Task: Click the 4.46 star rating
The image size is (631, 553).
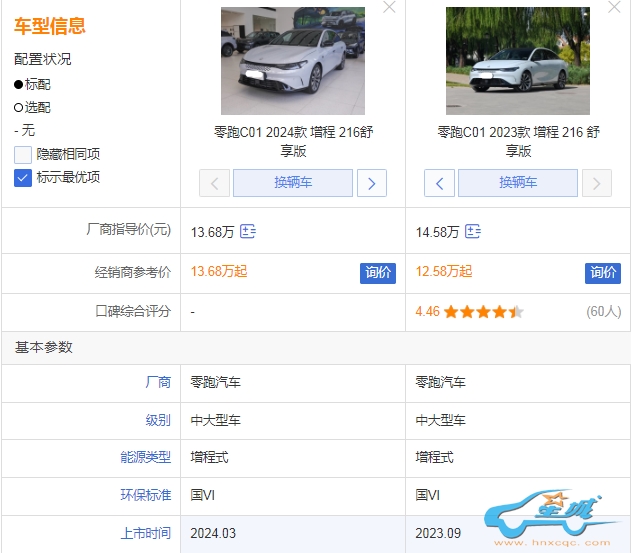Action: pos(470,312)
